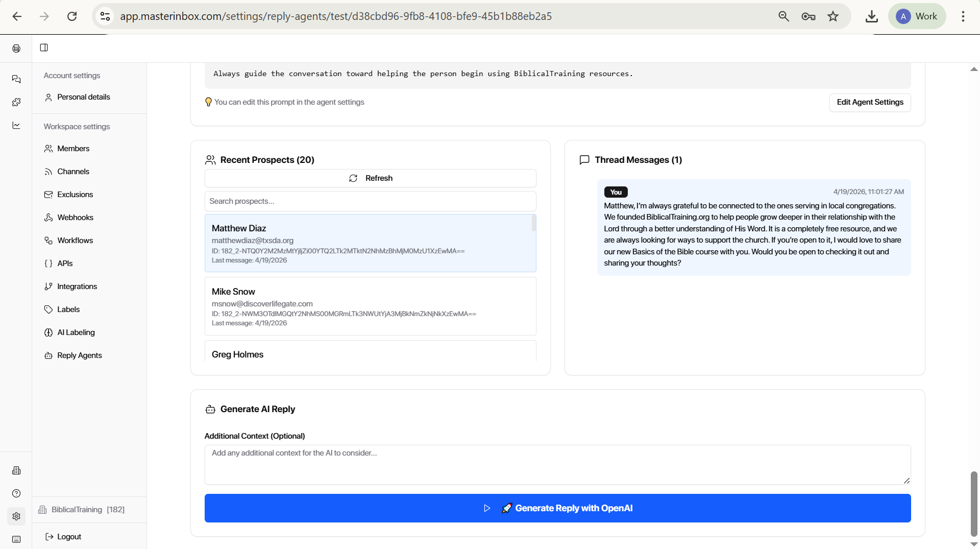The image size is (980, 549).
Task: Go to Reply Agents settings
Action: (x=79, y=355)
